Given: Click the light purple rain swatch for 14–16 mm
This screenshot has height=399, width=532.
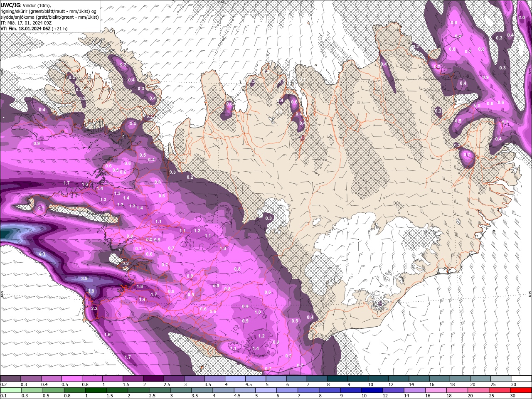Looking at the screenshot, I should click(x=414, y=390).
